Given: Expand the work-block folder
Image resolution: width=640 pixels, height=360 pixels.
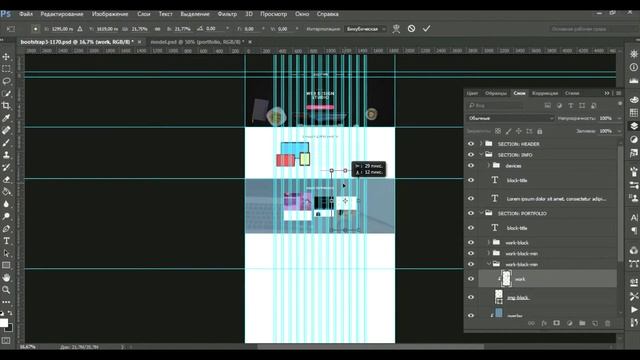Looking at the screenshot, I should [x=489, y=242].
